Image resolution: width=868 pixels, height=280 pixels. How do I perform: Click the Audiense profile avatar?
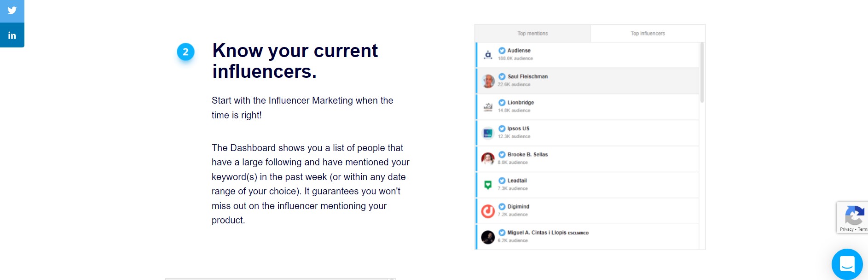[x=488, y=55]
